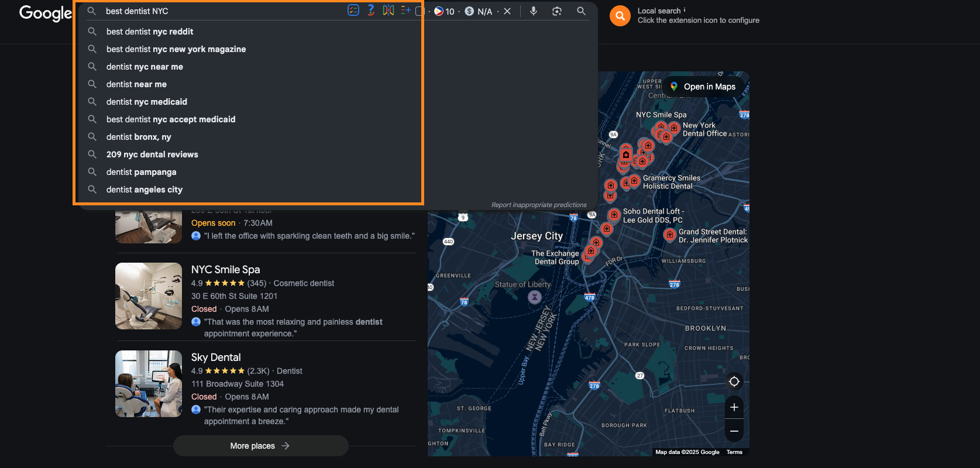The height and width of the screenshot is (468, 980).
Task: Click the Sky Dental 4.9 (2.3K) rating
Action: 230,371
